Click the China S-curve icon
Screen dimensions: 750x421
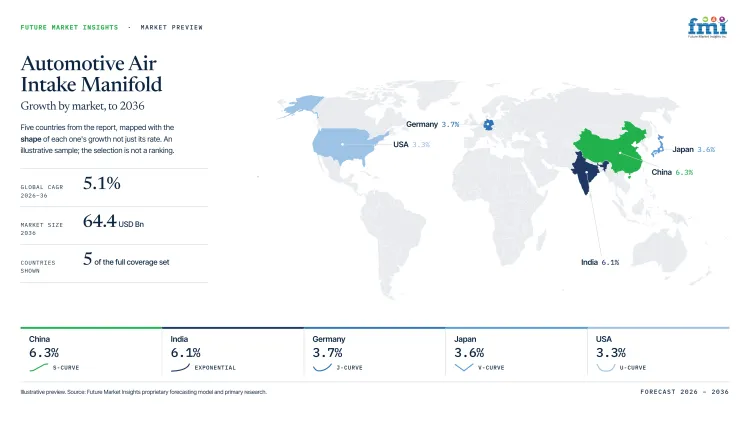38,367
